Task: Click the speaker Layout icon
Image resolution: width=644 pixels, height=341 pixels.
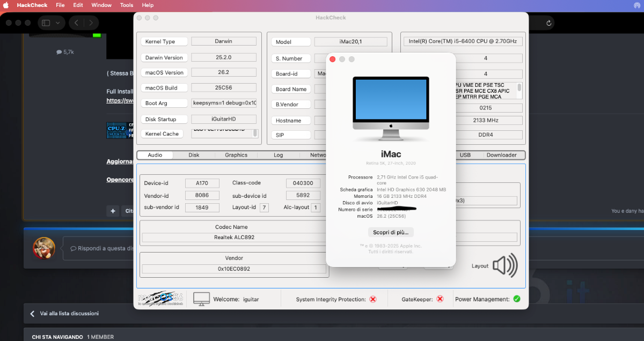Action: coord(505,265)
